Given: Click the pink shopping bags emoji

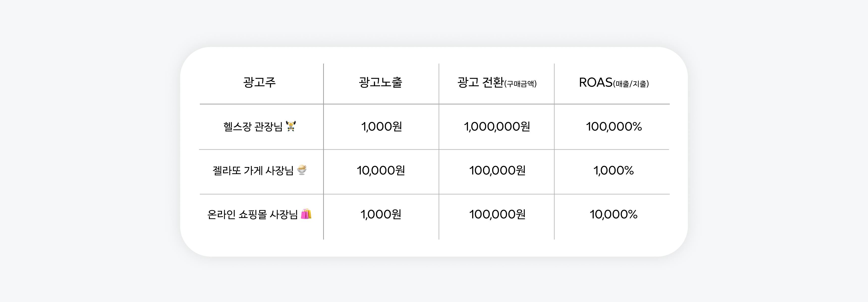Looking at the screenshot, I should click(306, 214).
